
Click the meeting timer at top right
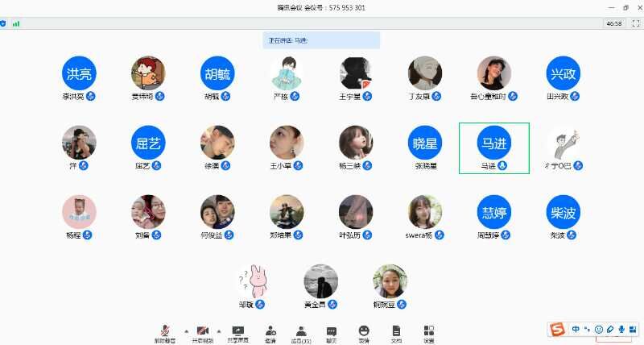click(x=613, y=24)
